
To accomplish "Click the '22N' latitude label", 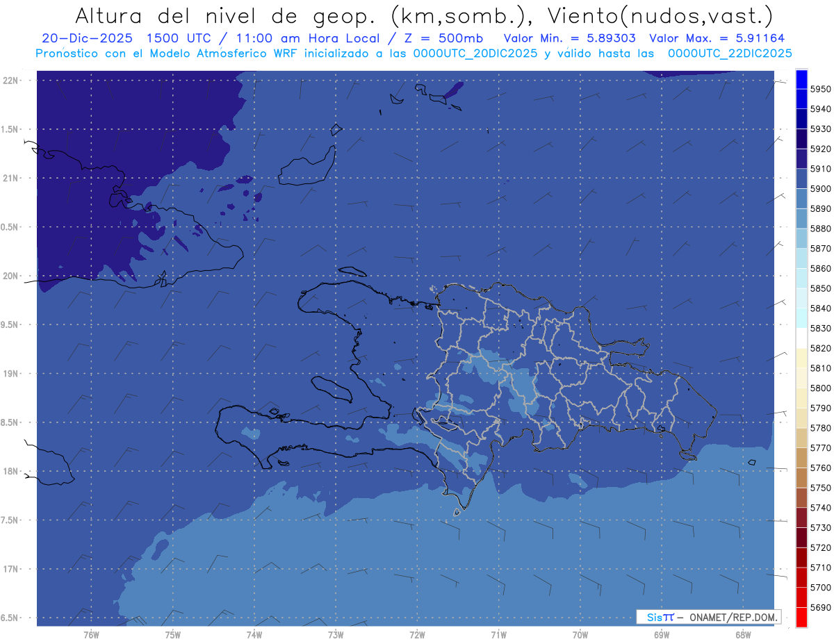I will tap(10, 80).
